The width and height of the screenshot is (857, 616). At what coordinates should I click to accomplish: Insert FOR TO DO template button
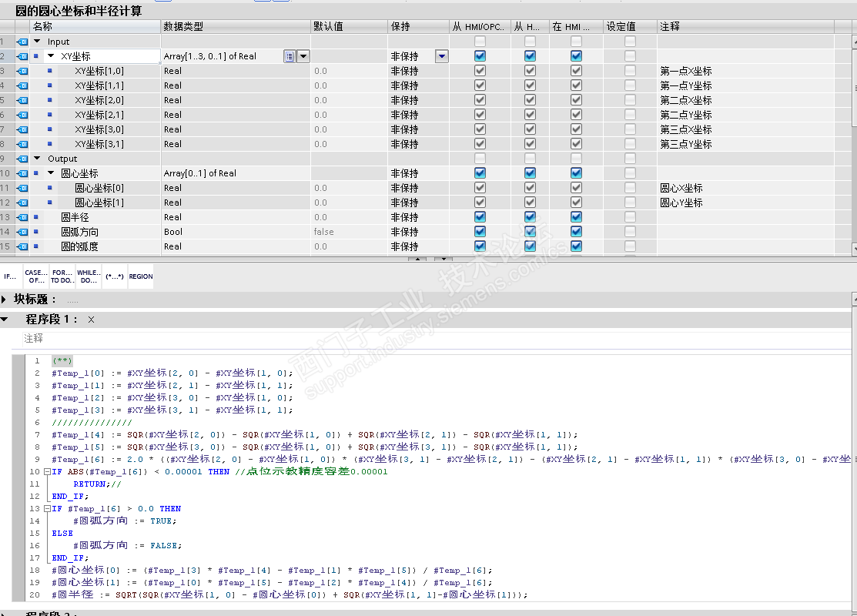point(62,276)
